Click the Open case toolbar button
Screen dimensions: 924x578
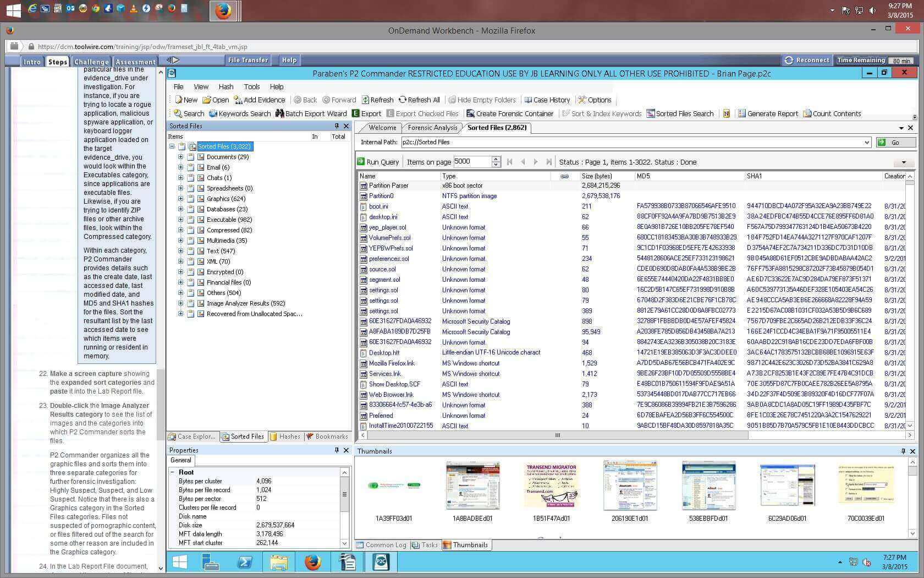(216, 100)
